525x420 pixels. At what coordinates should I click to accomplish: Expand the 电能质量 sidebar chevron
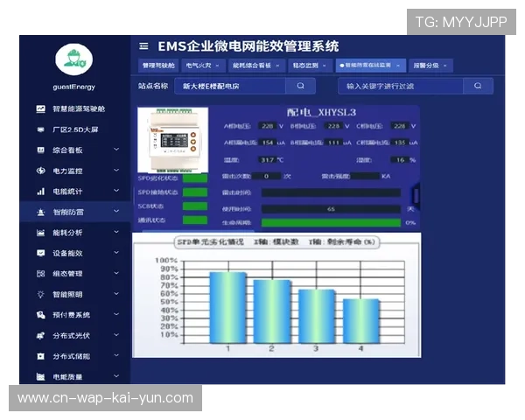point(116,376)
